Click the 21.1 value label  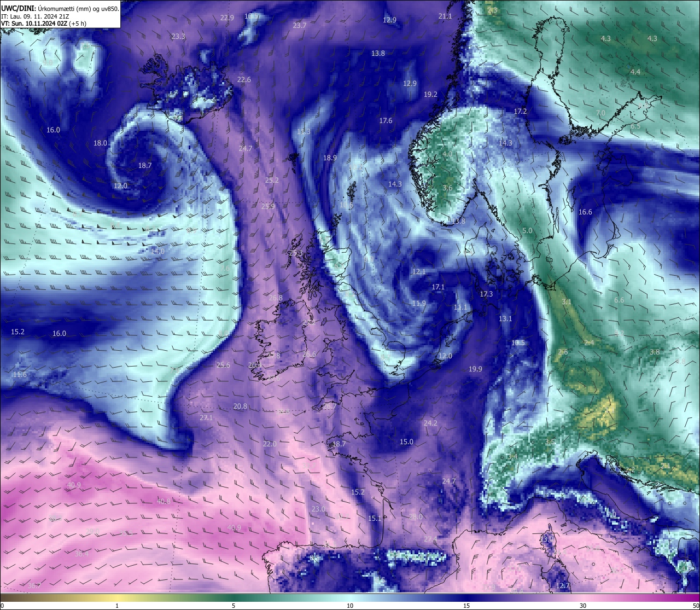(445, 16)
